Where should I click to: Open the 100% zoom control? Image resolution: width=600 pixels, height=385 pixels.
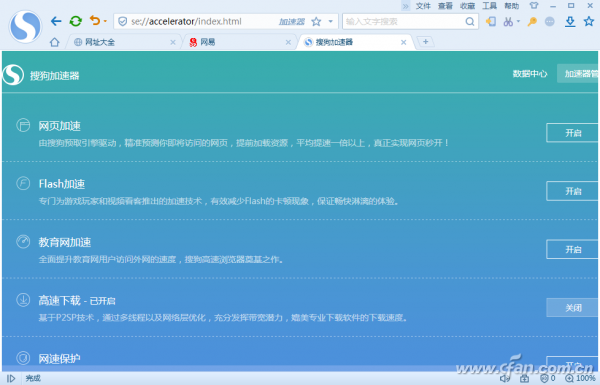pos(580,378)
